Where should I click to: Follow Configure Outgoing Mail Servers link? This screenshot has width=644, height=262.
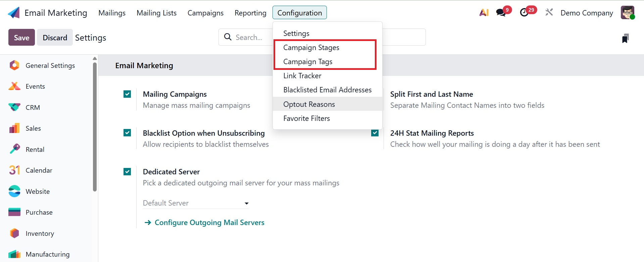209,223
